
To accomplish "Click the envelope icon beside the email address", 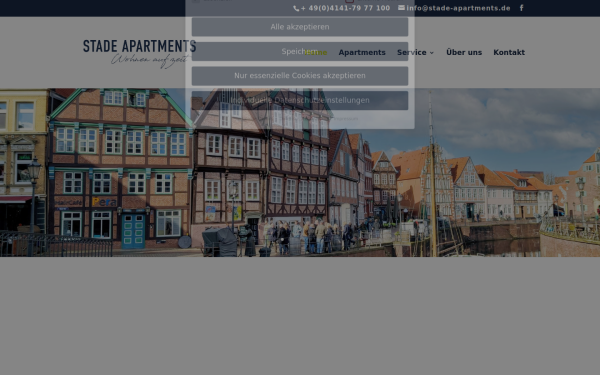I will pos(401,8).
